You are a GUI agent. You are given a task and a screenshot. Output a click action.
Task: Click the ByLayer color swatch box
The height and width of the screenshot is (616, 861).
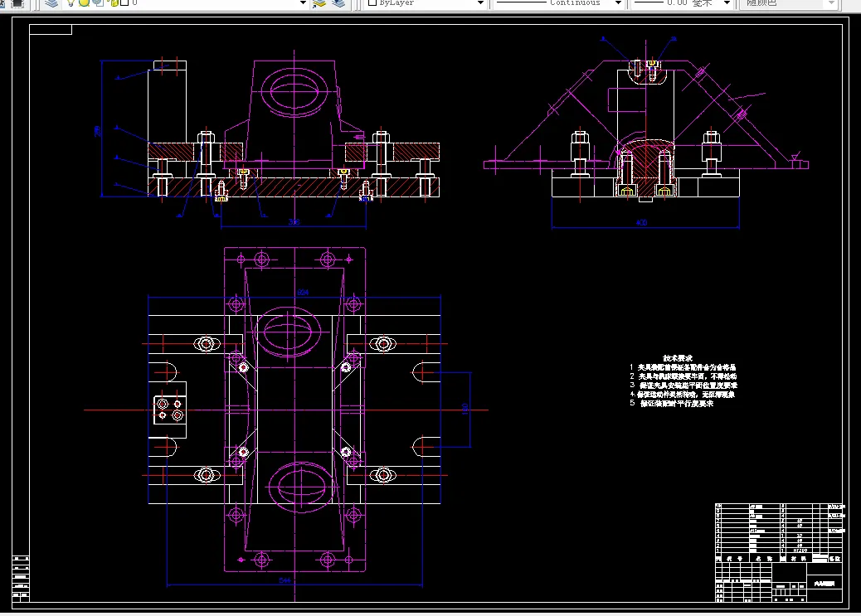tap(372, 2)
